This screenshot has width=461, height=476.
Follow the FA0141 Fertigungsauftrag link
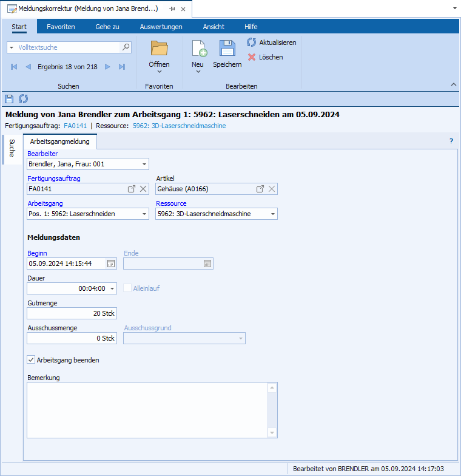click(x=76, y=126)
